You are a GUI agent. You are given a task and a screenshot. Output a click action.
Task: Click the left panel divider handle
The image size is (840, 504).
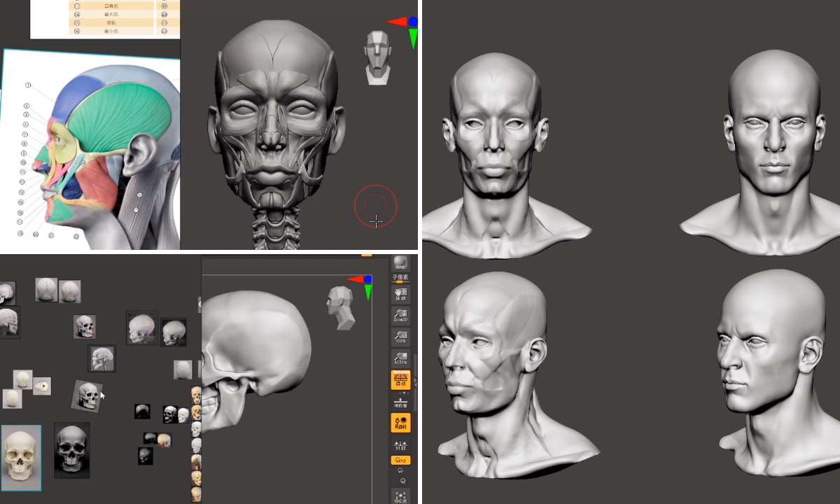tap(199, 304)
